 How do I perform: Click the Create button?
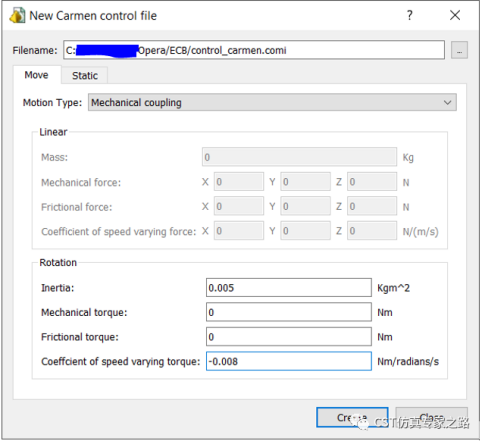tap(352, 417)
